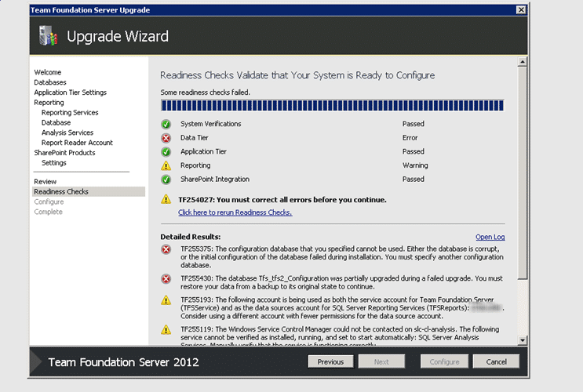This screenshot has height=392, width=583.
Task: Click the Application Tier check label
Action: click(203, 151)
